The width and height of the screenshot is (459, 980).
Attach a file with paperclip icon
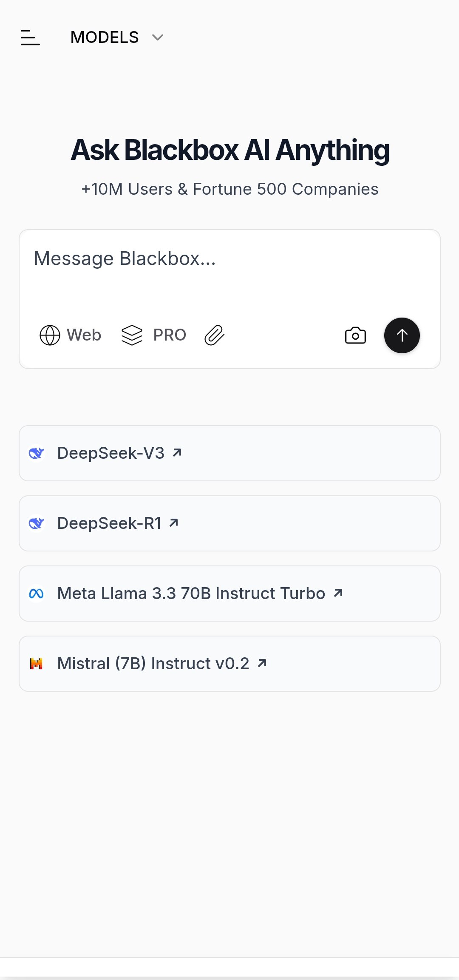pos(215,335)
